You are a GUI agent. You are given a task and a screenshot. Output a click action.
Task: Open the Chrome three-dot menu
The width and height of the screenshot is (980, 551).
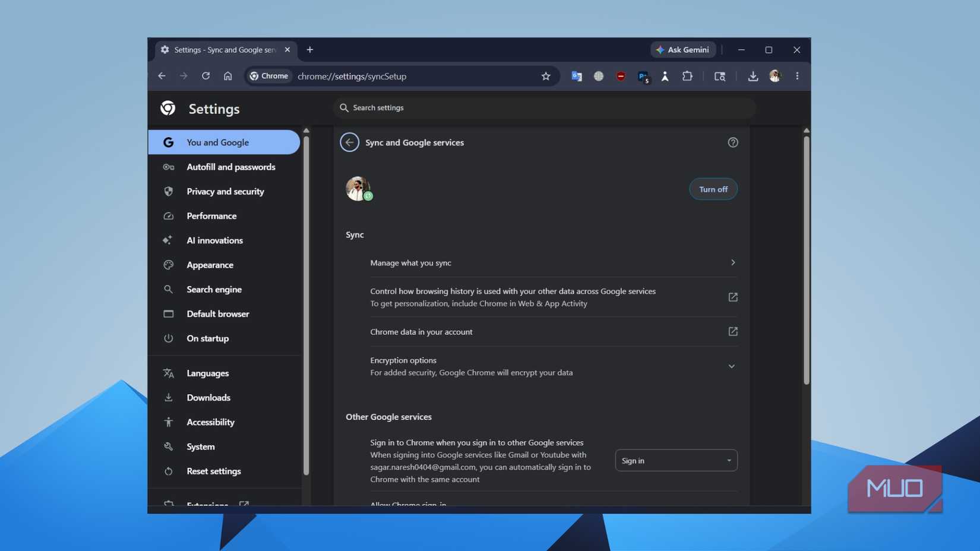[x=797, y=76]
